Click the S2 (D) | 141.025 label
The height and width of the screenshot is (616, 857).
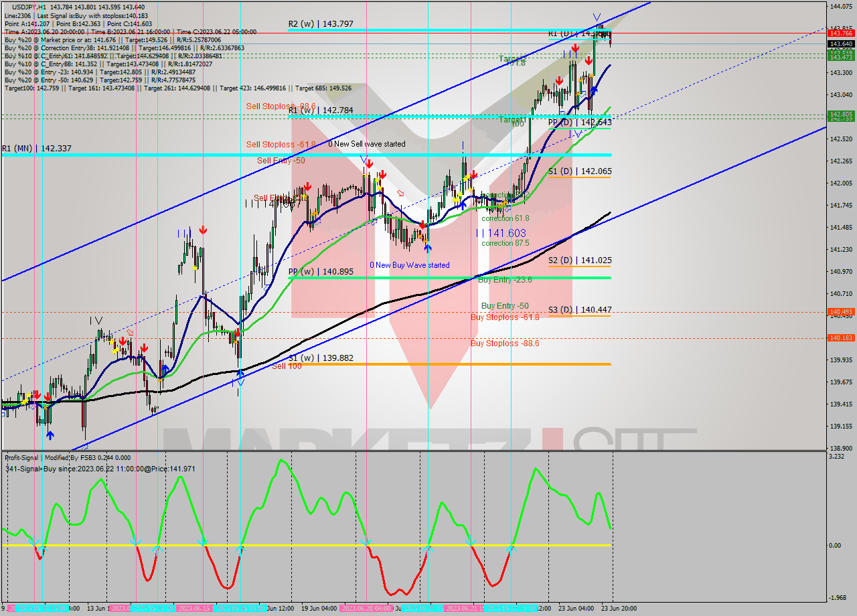click(580, 260)
